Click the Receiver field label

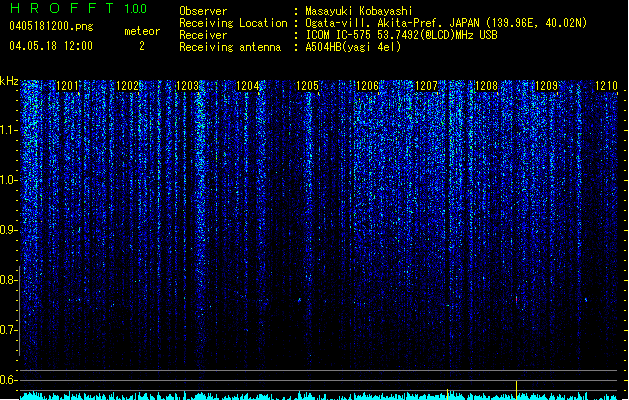pyautogui.click(x=203, y=35)
